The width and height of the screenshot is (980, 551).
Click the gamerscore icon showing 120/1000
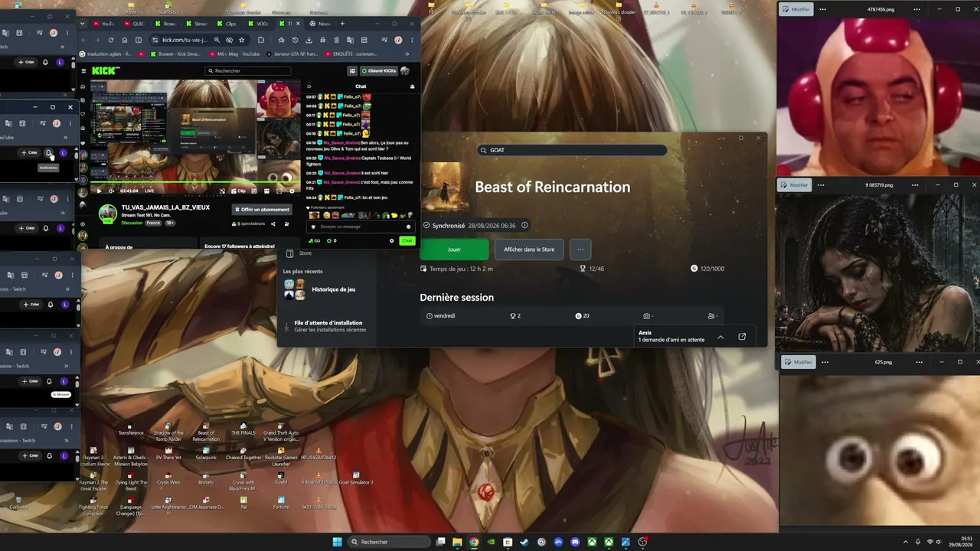click(x=694, y=269)
